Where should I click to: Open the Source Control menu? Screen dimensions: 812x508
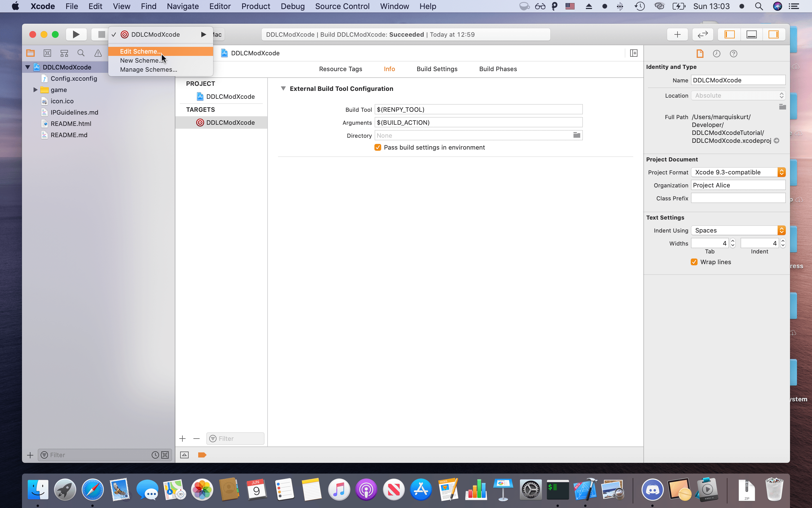coord(342,6)
